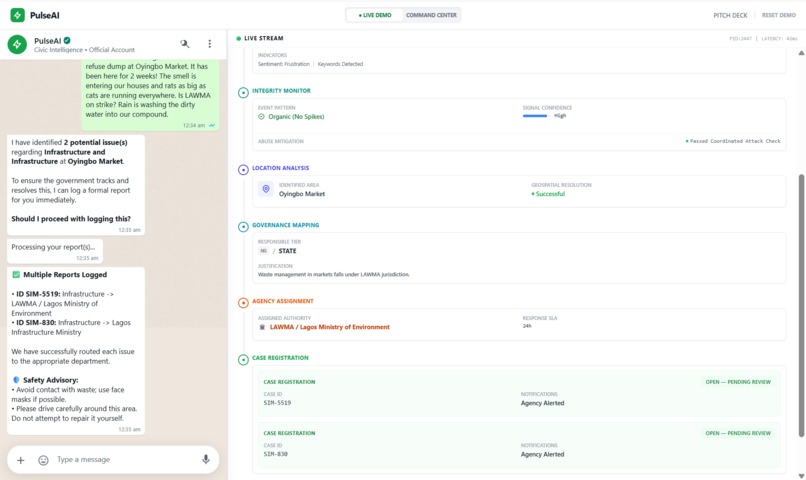Click the Agency Assignment heading
Screen dimensions: 806x480
[283, 301]
